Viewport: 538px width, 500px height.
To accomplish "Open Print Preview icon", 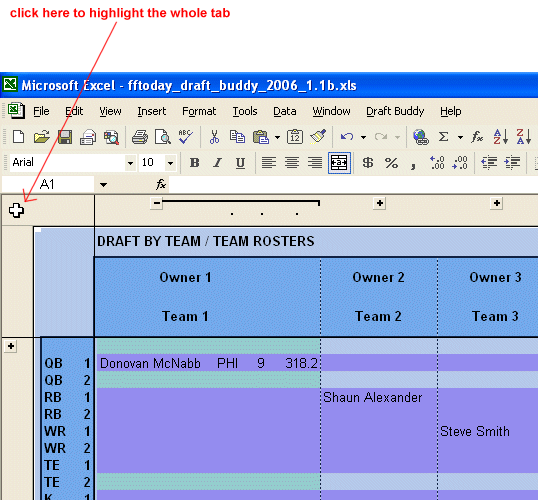I will 163,137.
